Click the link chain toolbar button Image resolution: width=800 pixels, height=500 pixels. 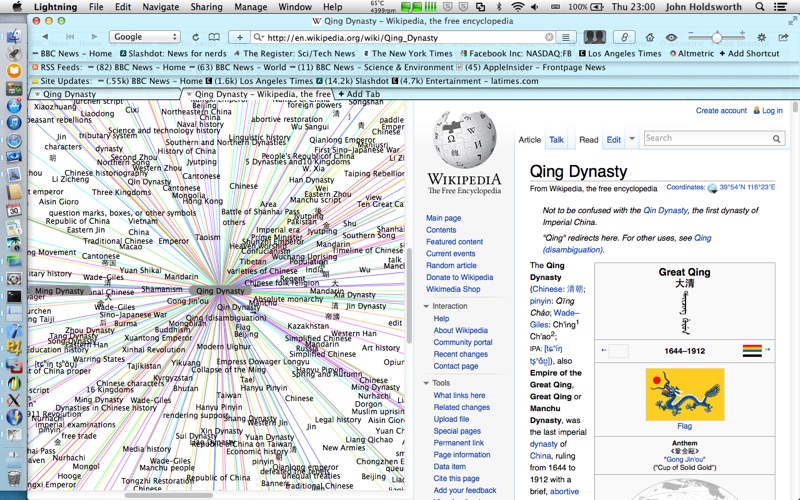tap(624, 37)
